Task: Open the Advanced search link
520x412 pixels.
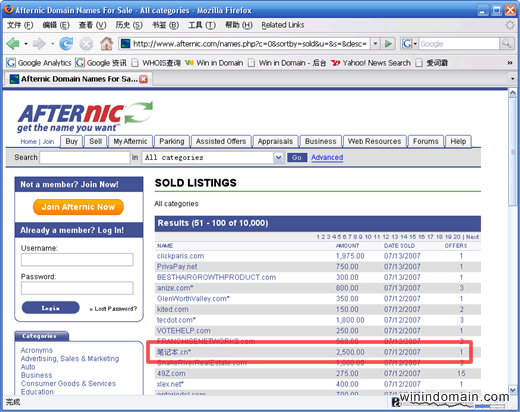Action: click(327, 157)
